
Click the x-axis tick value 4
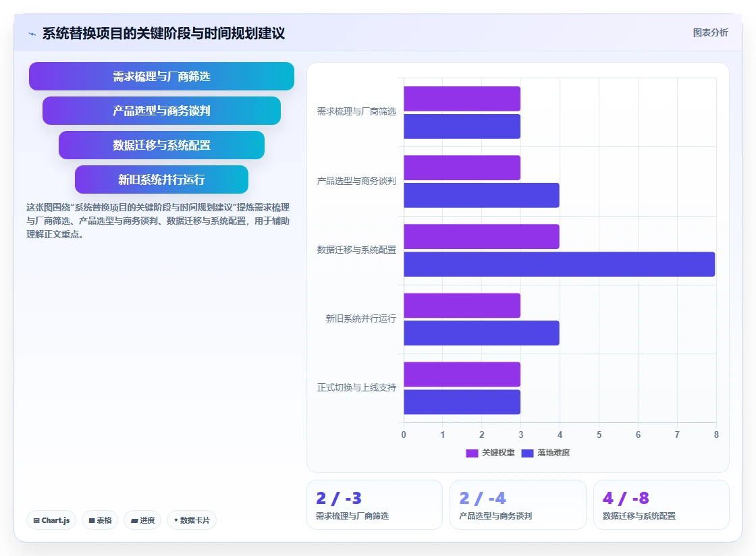560,435
